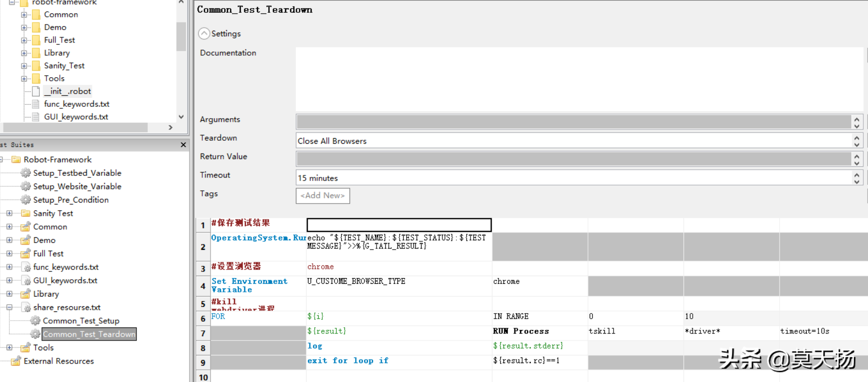The image size is (868, 382).
Task: Select the tskill argument cell
Action: pyautogui.click(x=636, y=333)
